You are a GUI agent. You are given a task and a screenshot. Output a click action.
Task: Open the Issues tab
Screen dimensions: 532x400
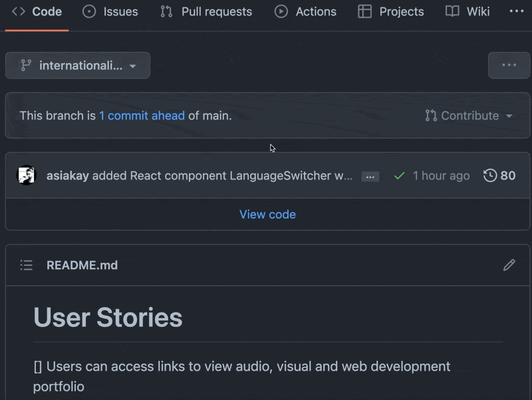pyautogui.click(x=110, y=11)
